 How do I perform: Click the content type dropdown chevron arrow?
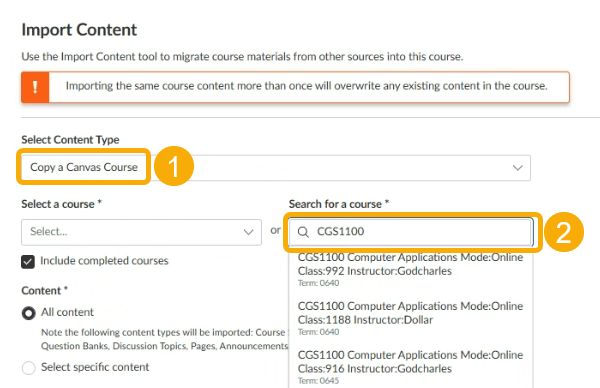tap(517, 168)
